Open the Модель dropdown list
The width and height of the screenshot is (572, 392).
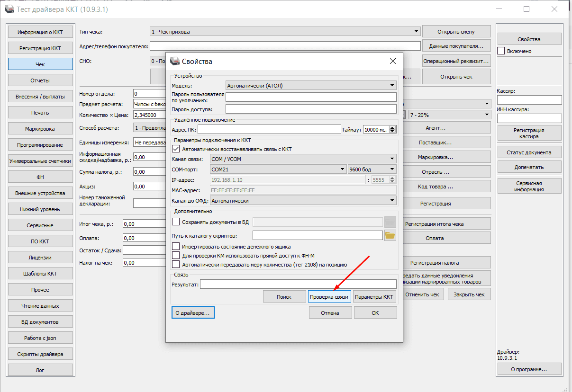[x=311, y=86]
